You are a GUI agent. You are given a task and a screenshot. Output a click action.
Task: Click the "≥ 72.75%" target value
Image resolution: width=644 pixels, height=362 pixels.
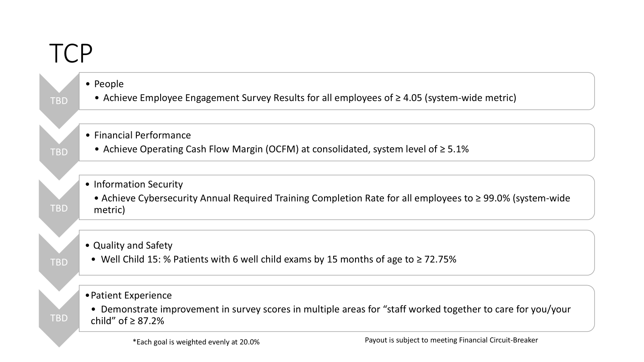436,259
